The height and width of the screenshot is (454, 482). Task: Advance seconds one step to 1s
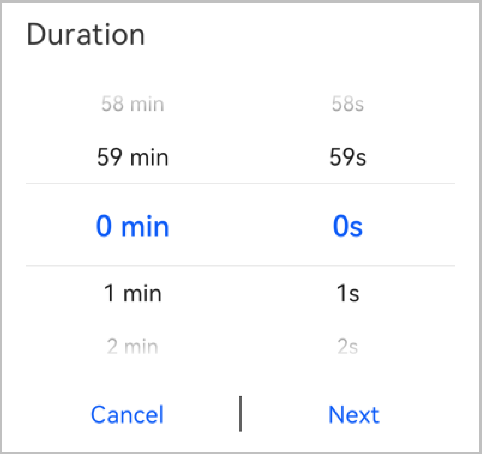[348, 293]
